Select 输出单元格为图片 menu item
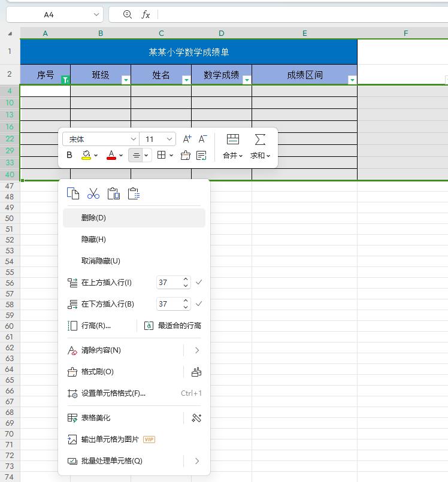 [x=134, y=439]
